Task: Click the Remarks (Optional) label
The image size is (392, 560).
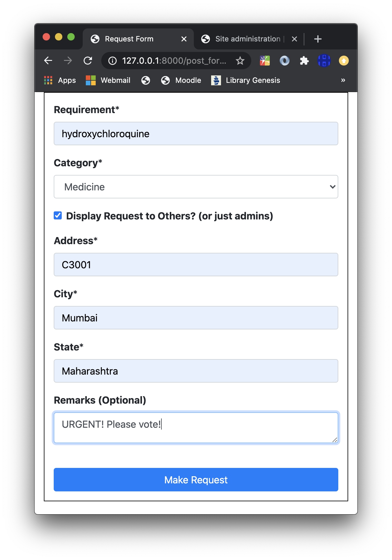Action: coord(100,400)
